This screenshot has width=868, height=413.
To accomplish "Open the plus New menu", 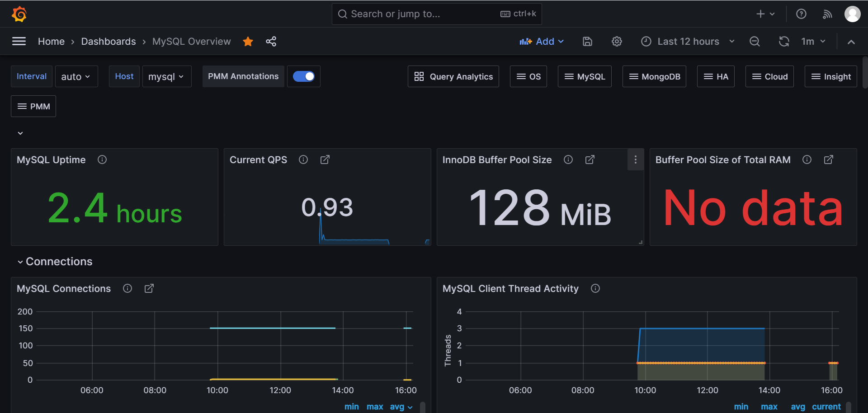I will tap(765, 14).
